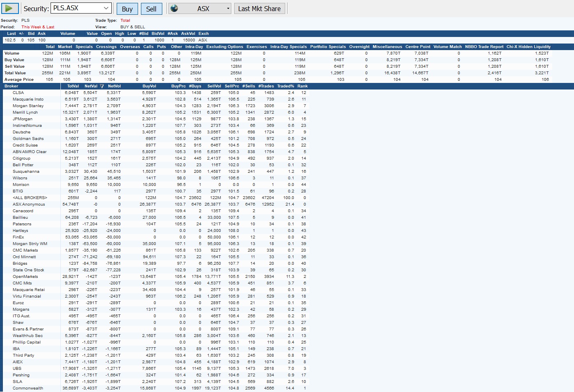Click the Exercises column header
The height and width of the screenshot is (392, 574).
coord(257,47)
